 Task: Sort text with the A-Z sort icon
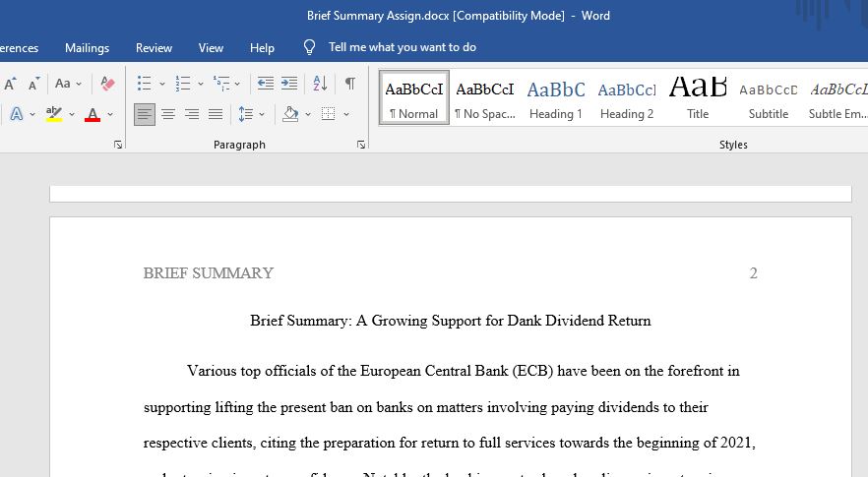coord(320,84)
